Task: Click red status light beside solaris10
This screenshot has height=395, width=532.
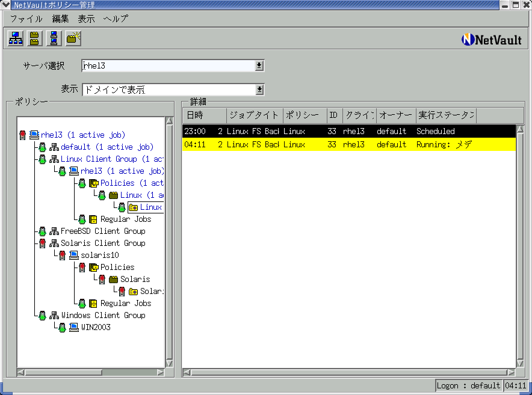Action: (x=62, y=256)
